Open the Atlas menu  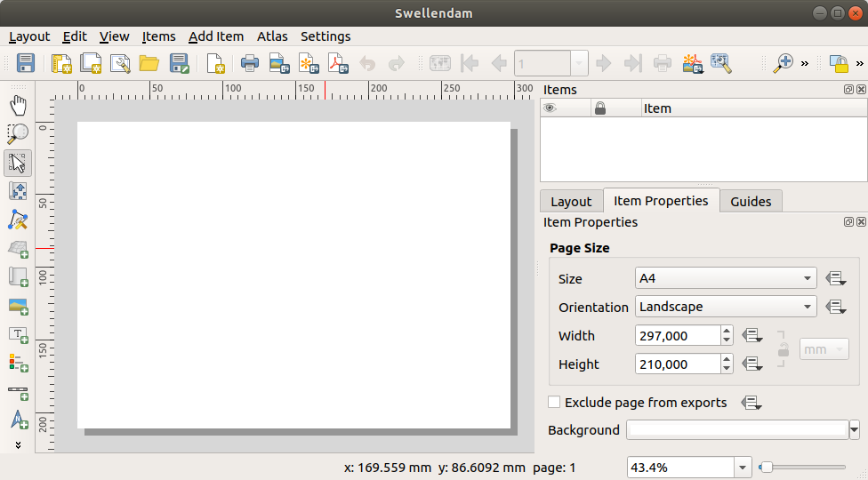[272, 36]
